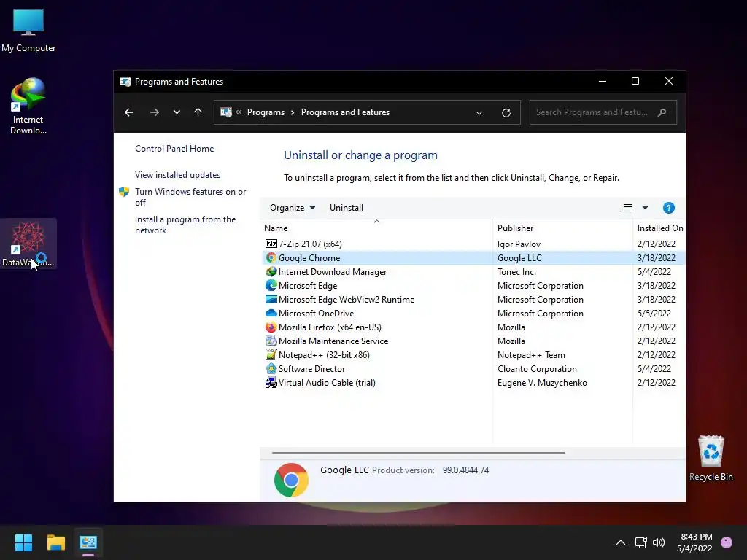
Task: Select the Notepad++ (32-bit x86) entry
Action: tap(324, 355)
